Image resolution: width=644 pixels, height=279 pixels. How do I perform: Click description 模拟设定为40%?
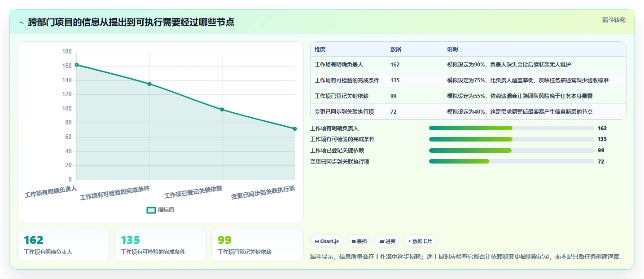point(520,112)
